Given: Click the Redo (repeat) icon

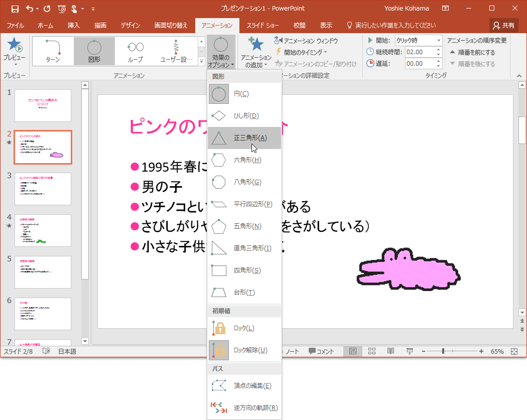Looking at the screenshot, I should pyautogui.click(x=47, y=9).
